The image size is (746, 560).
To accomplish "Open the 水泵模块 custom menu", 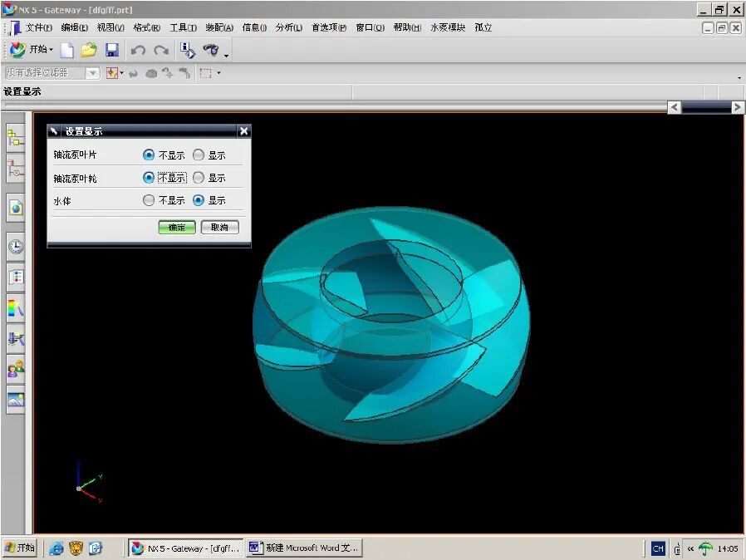I will (x=448, y=27).
